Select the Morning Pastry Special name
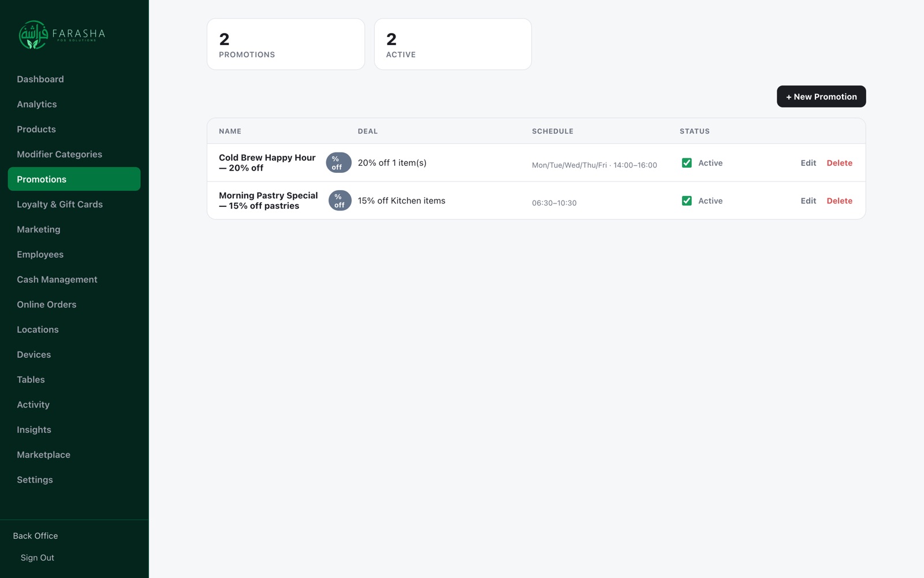Viewport: 924px width, 578px height. click(269, 201)
